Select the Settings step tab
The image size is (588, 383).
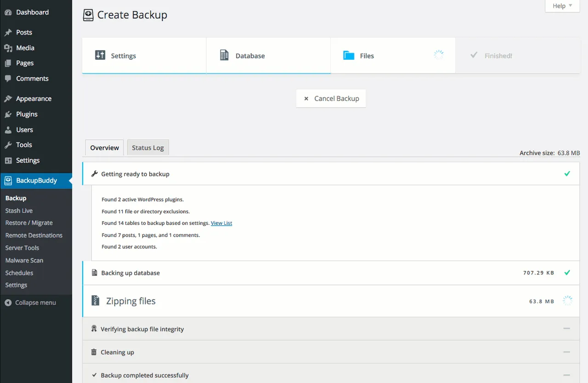(x=144, y=56)
